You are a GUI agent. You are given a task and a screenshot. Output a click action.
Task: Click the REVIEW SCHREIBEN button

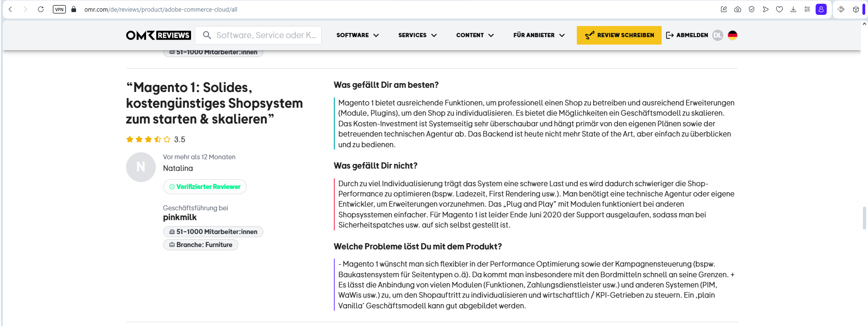[x=619, y=35]
